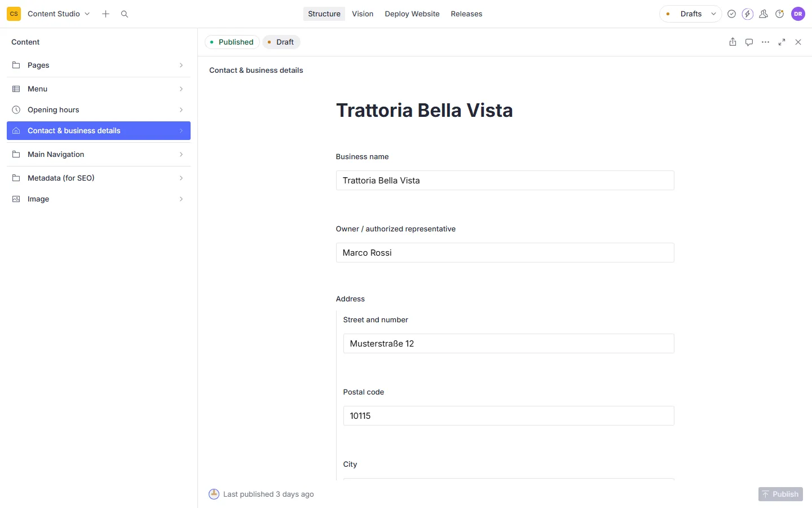Open the Pages list item
Image resolution: width=812 pixels, height=508 pixels.
coord(99,65)
